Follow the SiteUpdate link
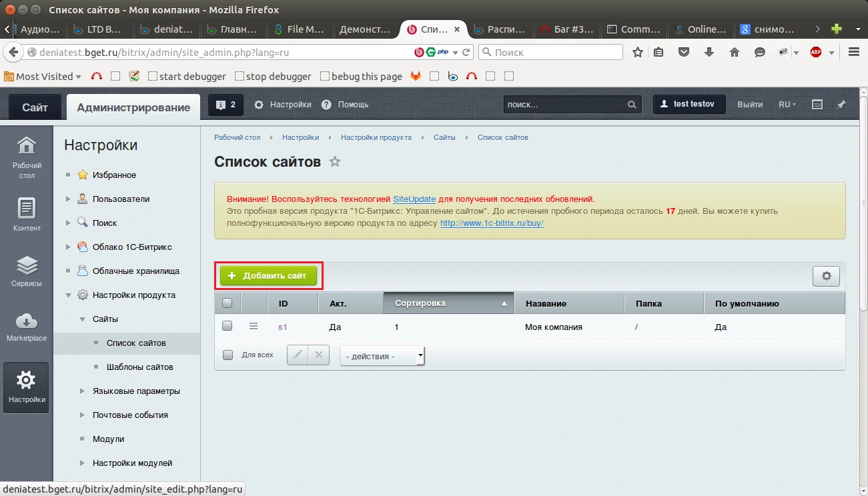Screen dimensions: 868x496 tap(414, 199)
